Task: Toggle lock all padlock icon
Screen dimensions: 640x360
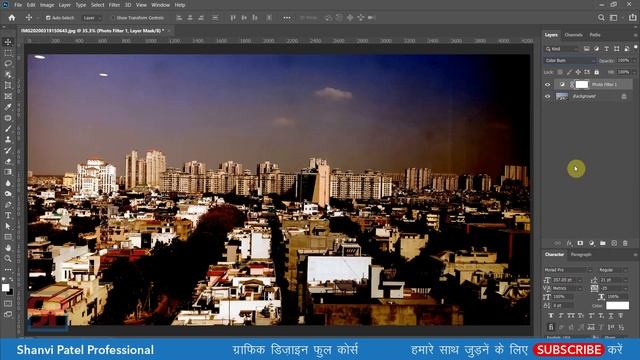Action: (597, 72)
